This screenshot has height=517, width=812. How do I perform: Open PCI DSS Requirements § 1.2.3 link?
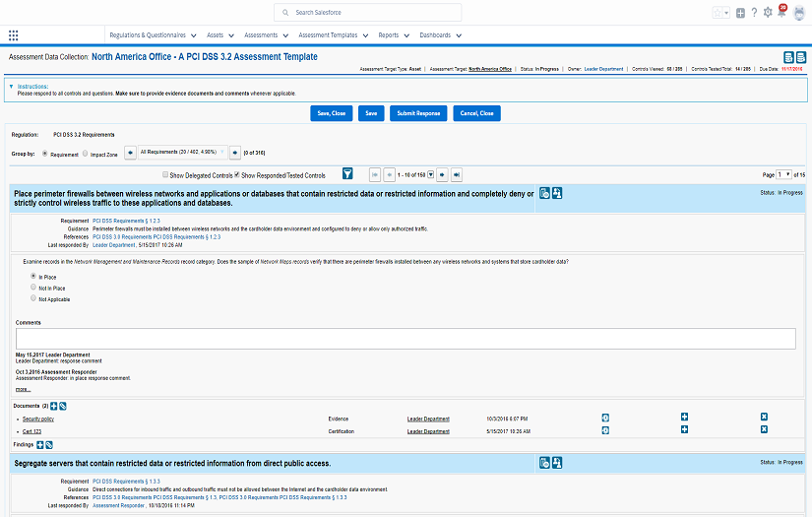pyautogui.click(x=126, y=221)
